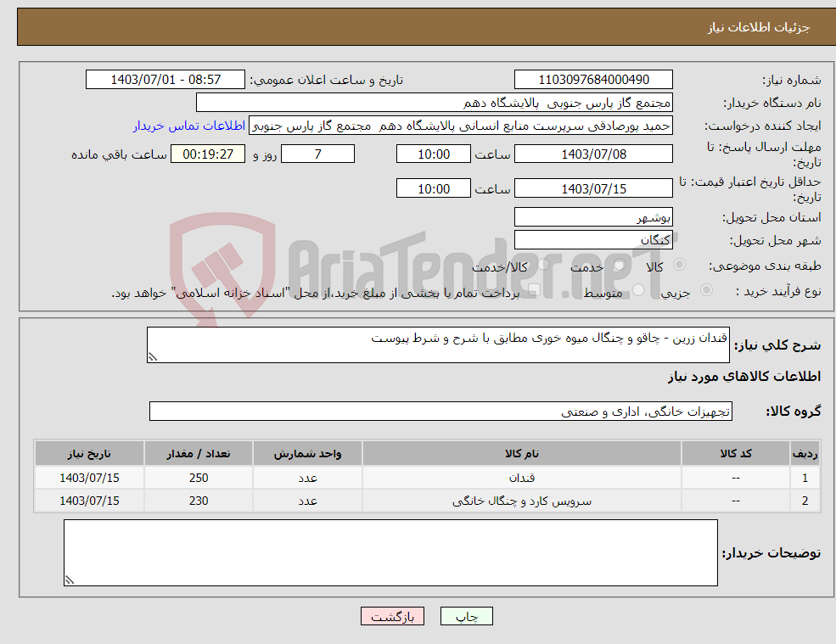Click the response deadline date 1403/07/08
Screen dimensions: 836x644
click(x=593, y=154)
